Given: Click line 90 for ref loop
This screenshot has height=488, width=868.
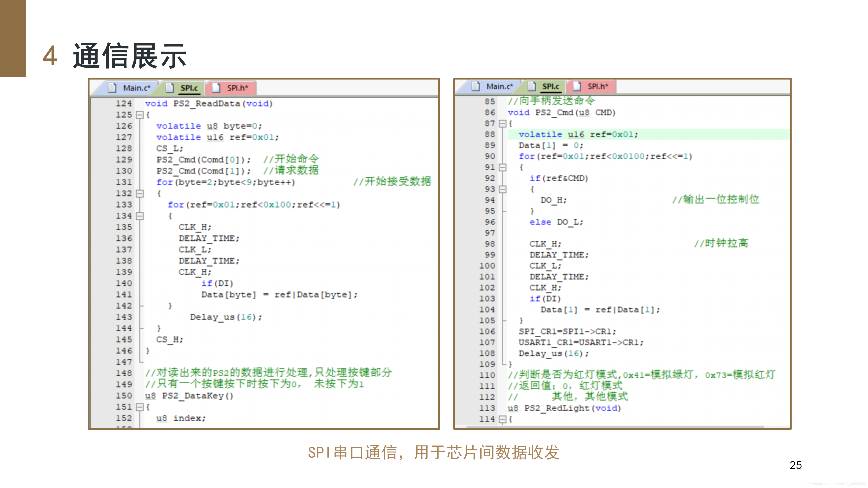Looking at the screenshot, I should [x=606, y=156].
